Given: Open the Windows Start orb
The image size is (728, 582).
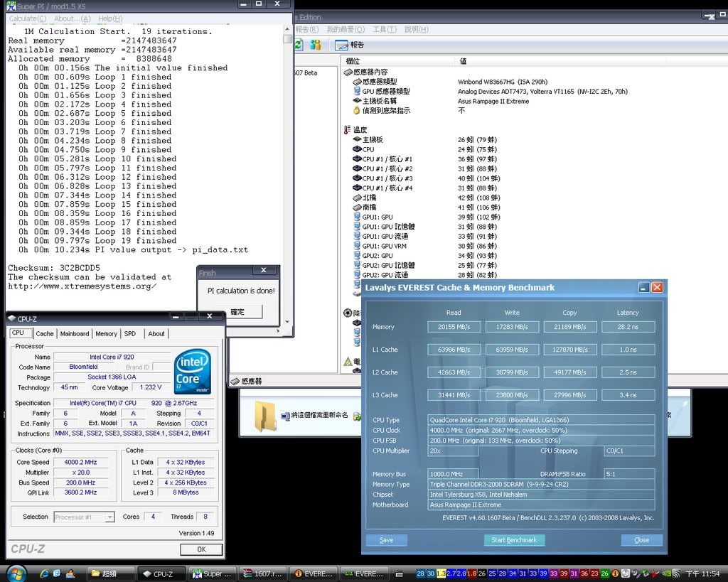Looking at the screenshot, I should tap(16, 573).
